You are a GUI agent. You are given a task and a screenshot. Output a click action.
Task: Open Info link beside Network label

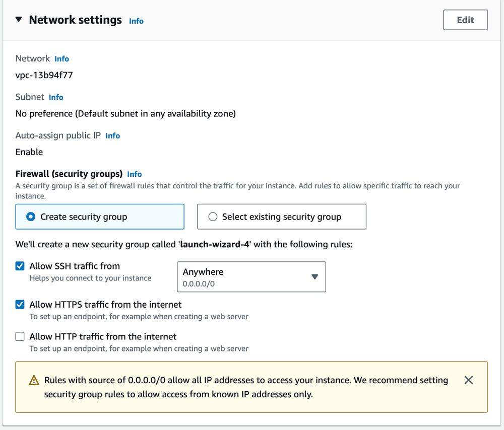coord(61,59)
